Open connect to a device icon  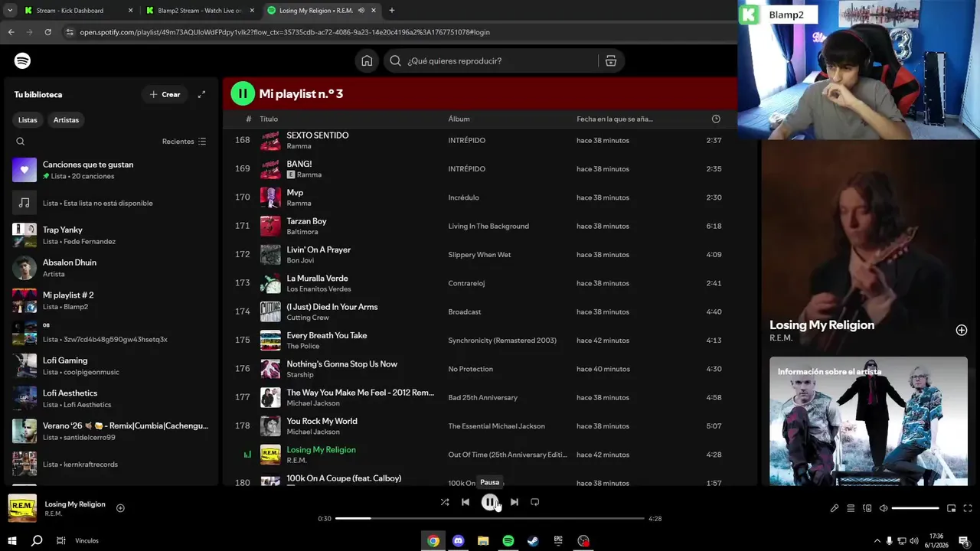[867, 508]
